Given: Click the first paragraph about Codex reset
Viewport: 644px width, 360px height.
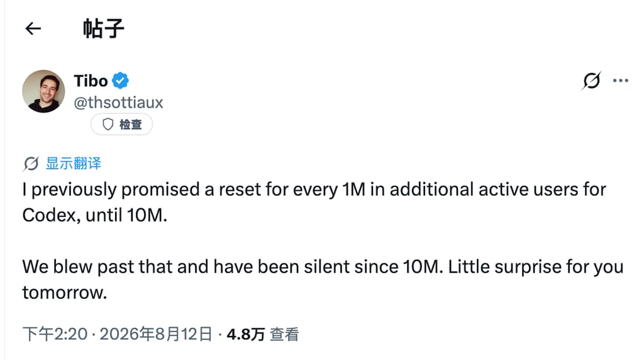Looking at the screenshot, I should 314,202.
